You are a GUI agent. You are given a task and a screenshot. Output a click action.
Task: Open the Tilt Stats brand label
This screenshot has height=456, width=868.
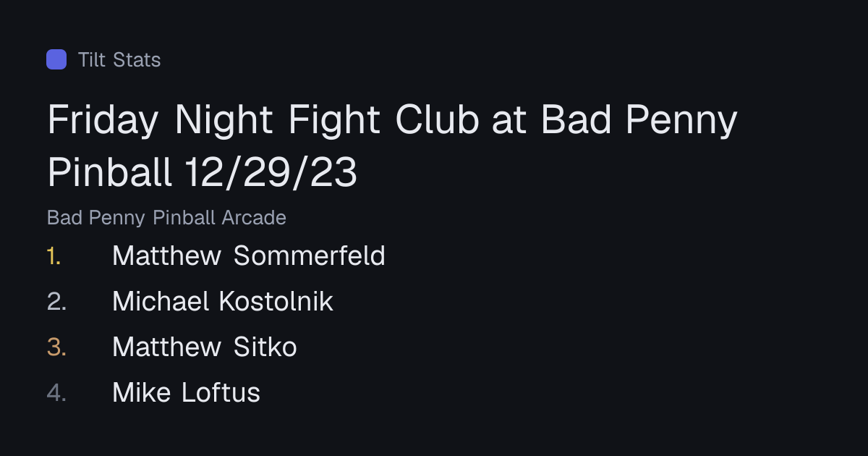[x=119, y=59]
